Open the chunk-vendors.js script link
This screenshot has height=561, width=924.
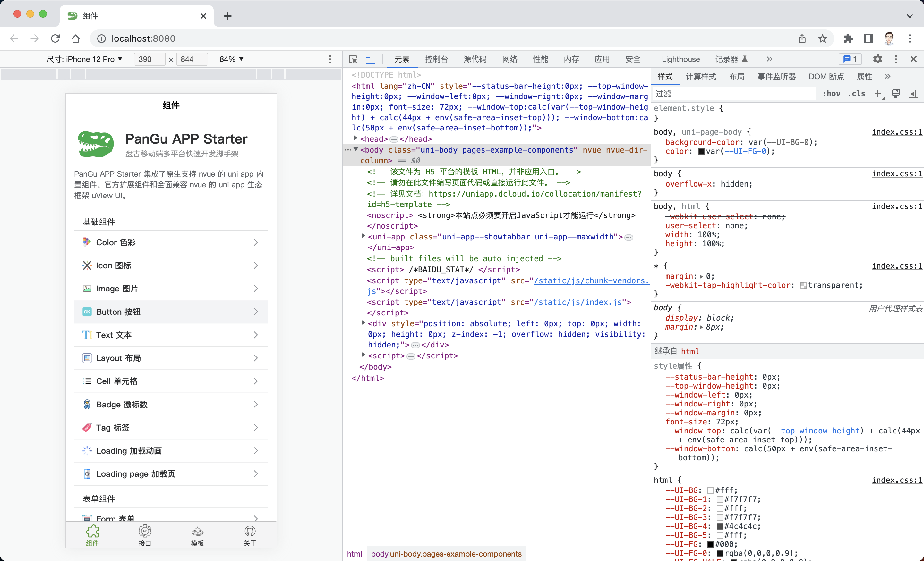591,281
